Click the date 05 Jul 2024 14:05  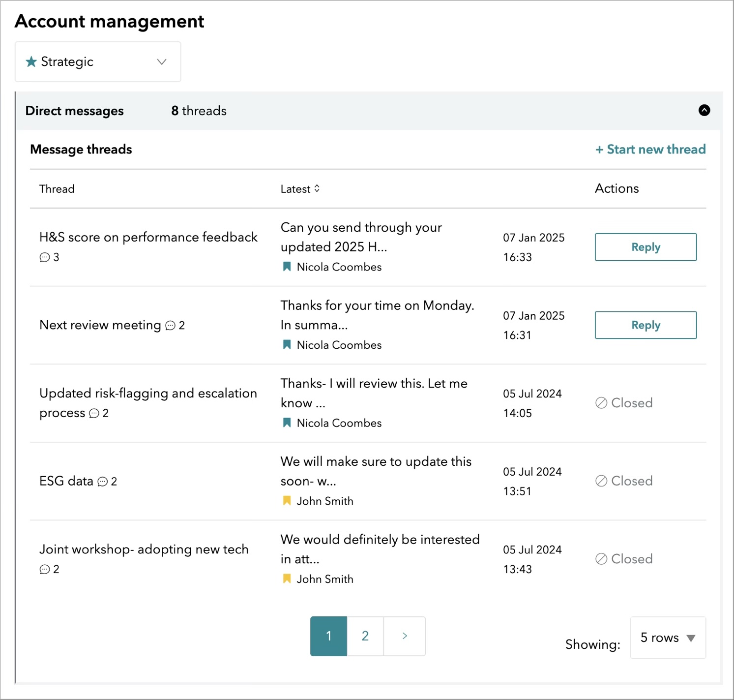coord(532,403)
